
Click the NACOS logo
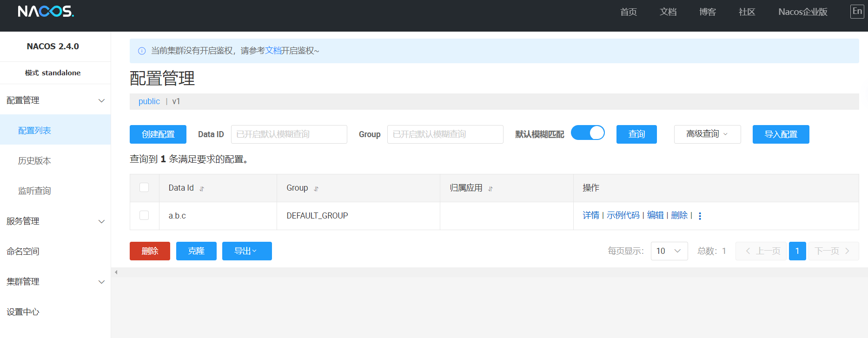[x=46, y=11]
